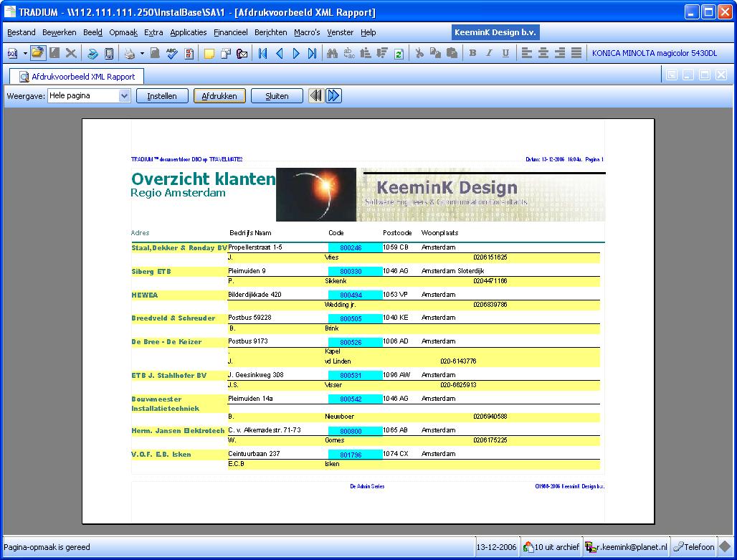This screenshot has width=737, height=560.
Task: Toggle italic formatting button
Action: [489, 53]
